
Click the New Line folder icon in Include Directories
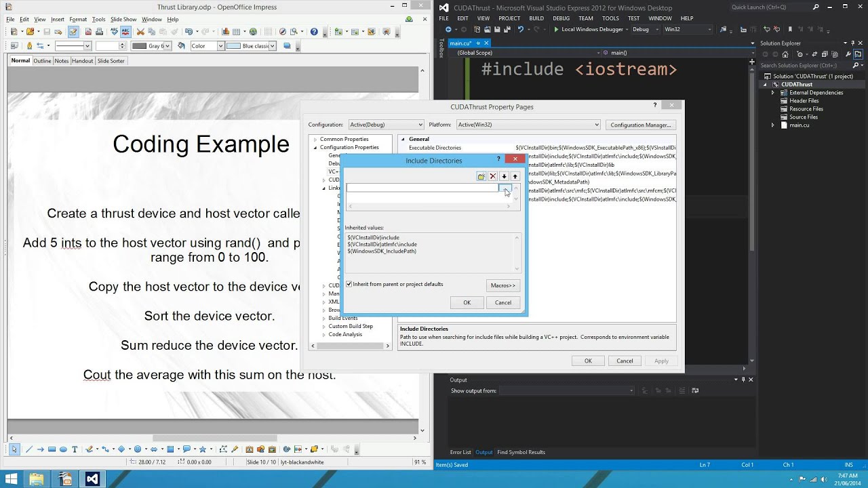(481, 176)
